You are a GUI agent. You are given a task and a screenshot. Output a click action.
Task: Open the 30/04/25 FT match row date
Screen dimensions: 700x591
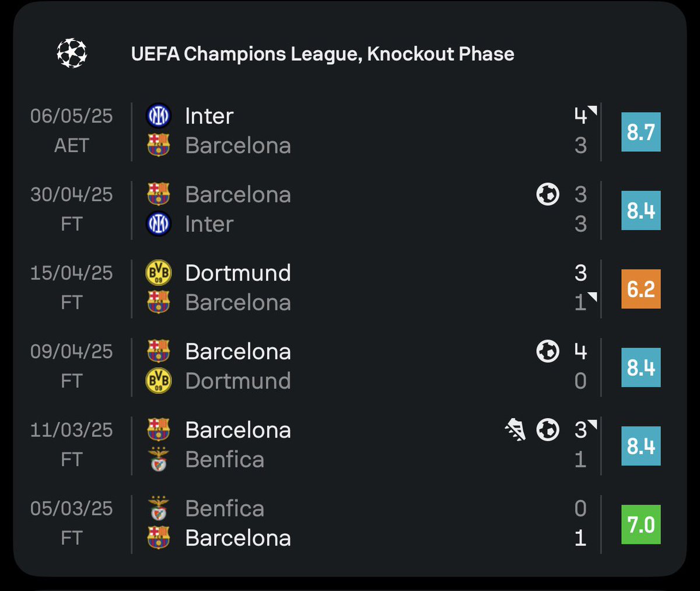[71, 209]
